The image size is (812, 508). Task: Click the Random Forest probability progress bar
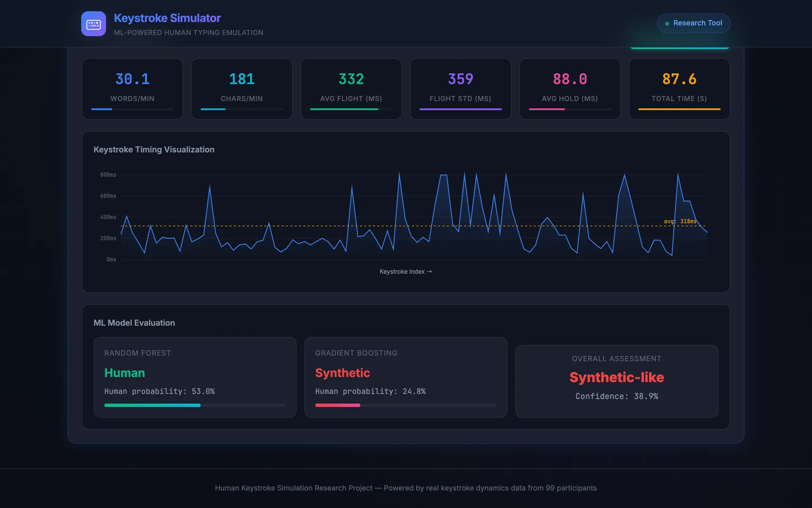[195, 405]
